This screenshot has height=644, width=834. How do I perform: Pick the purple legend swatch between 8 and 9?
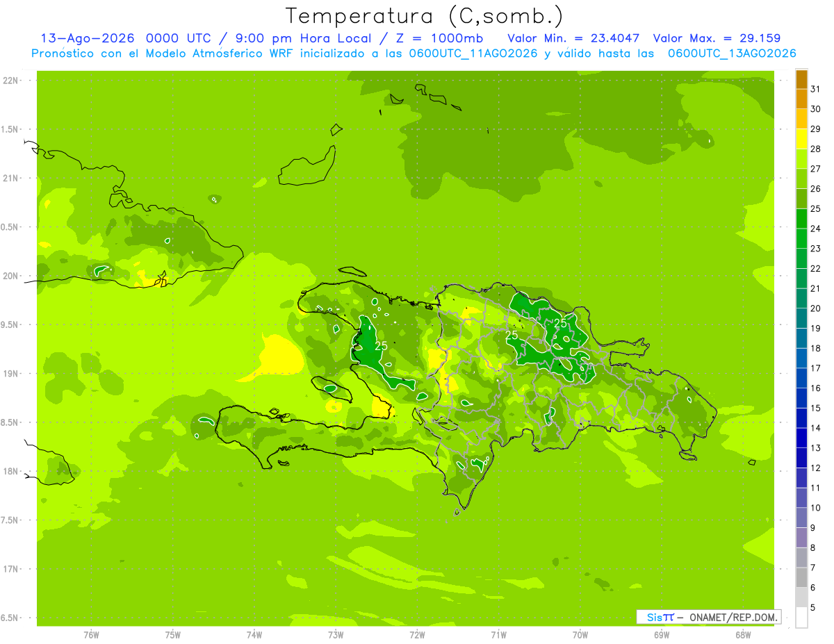click(801, 538)
